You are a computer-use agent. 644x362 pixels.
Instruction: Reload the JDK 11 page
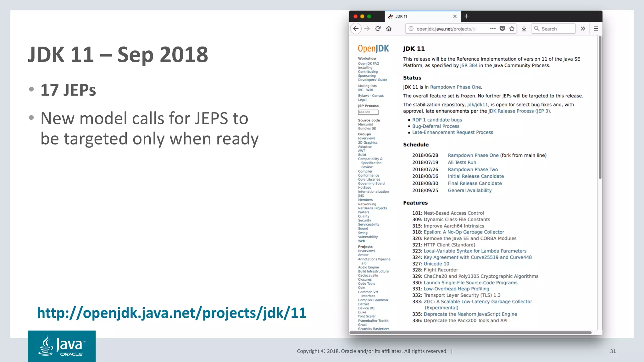point(378,29)
